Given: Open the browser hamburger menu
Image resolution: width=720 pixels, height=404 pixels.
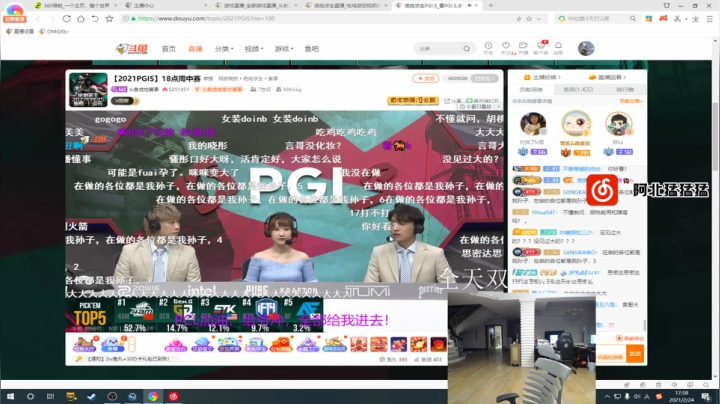Looking at the screenshot, I should 710,19.
